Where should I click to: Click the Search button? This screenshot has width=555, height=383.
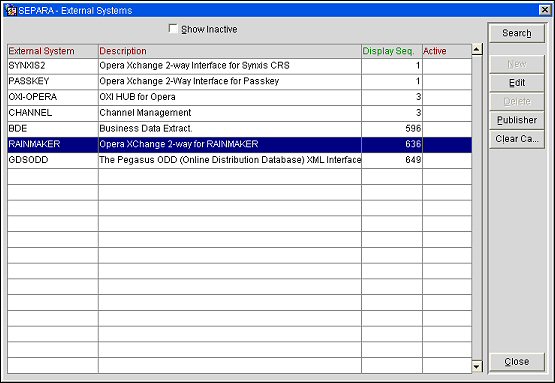click(x=516, y=33)
